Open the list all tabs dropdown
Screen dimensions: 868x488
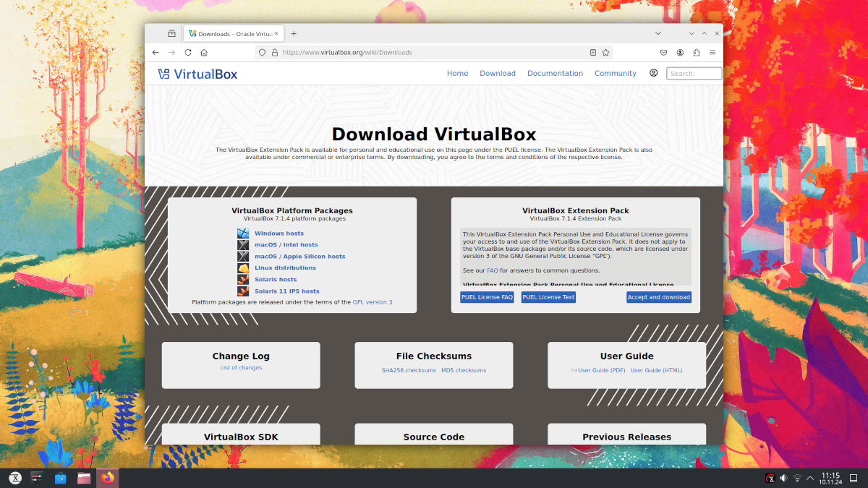(x=658, y=33)
